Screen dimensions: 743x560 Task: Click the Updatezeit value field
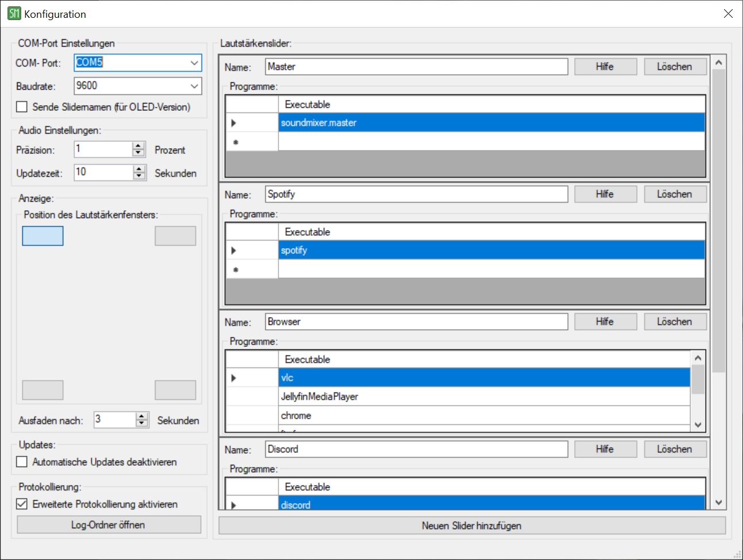104,172
